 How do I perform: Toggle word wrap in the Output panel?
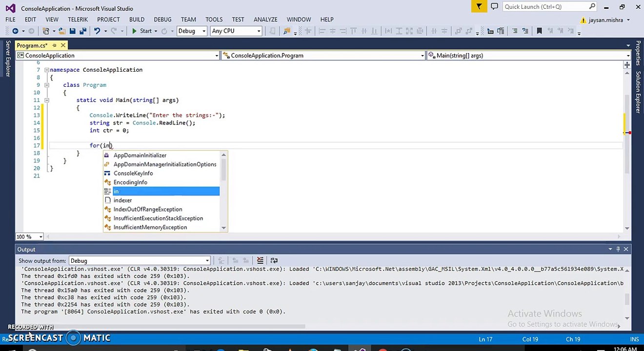coord(274,261)
